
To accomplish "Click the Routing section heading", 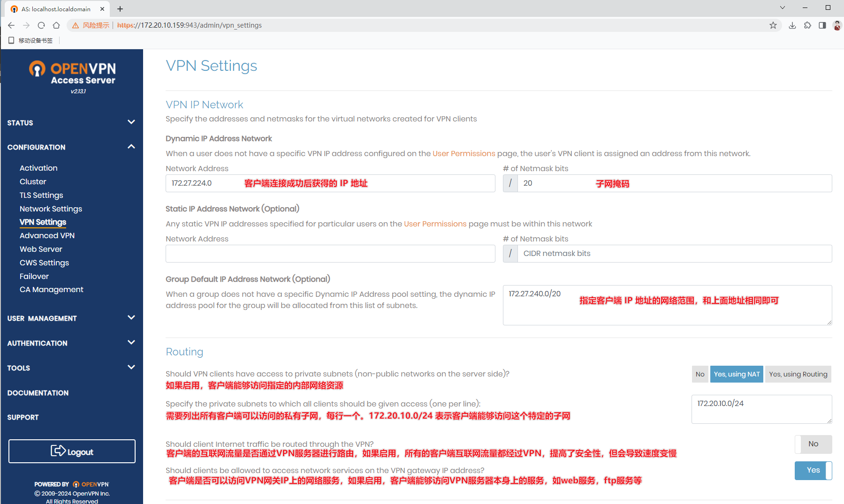I will click(184, 352).
